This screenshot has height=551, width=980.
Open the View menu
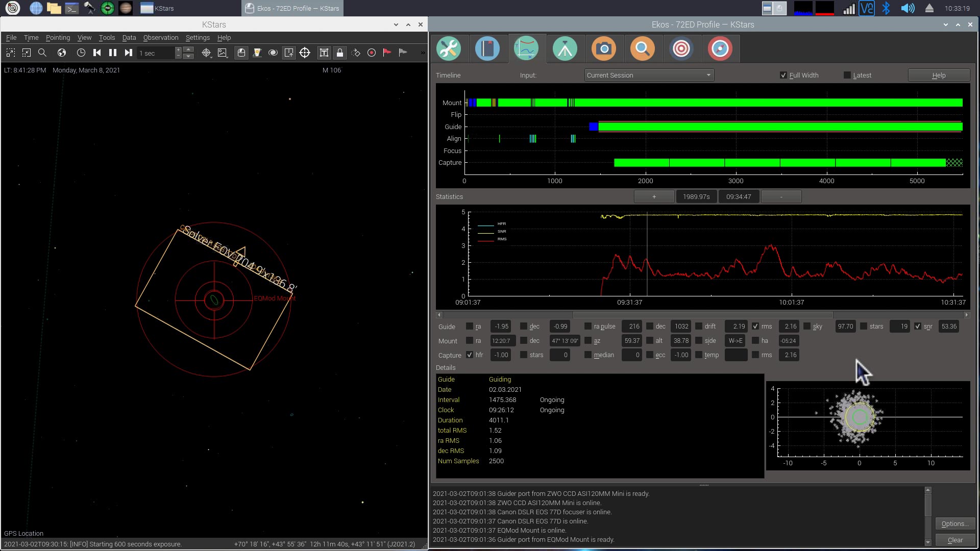click(84, 38)
